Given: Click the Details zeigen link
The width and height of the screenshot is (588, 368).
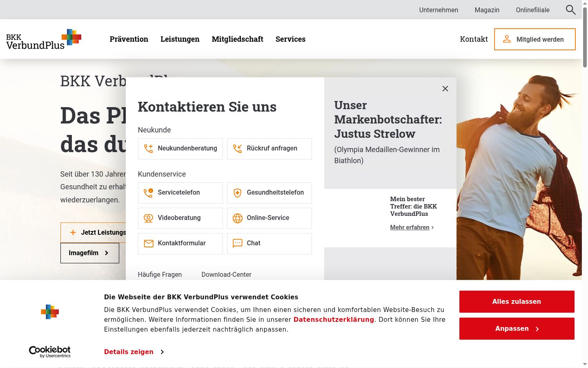Looking at the screenshot, I should [x=129, y=352].
